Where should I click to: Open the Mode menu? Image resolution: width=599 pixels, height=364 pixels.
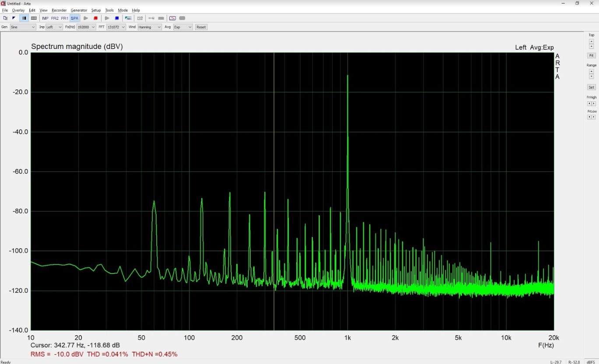[x=123, y=10]
